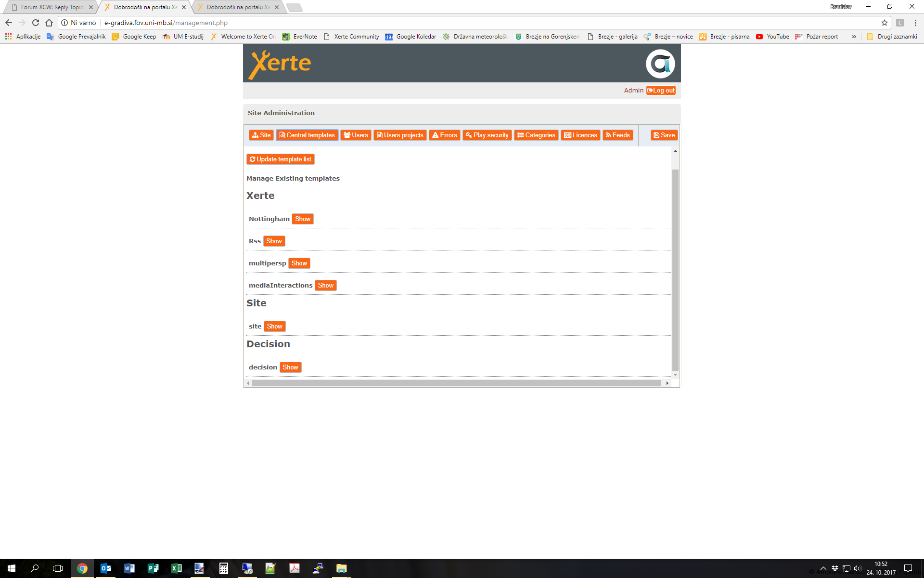Open EverNote bookmark
This screenshot has width=924, height=578.
coord(299,37)
